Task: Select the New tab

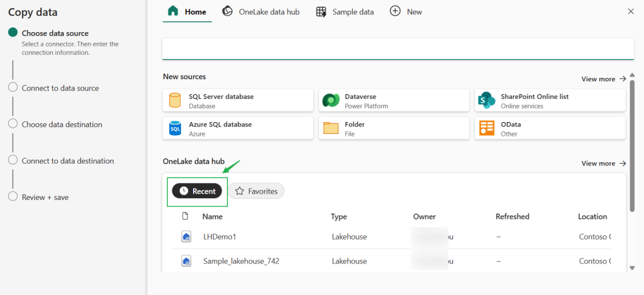Action: [x=406, y=11]
